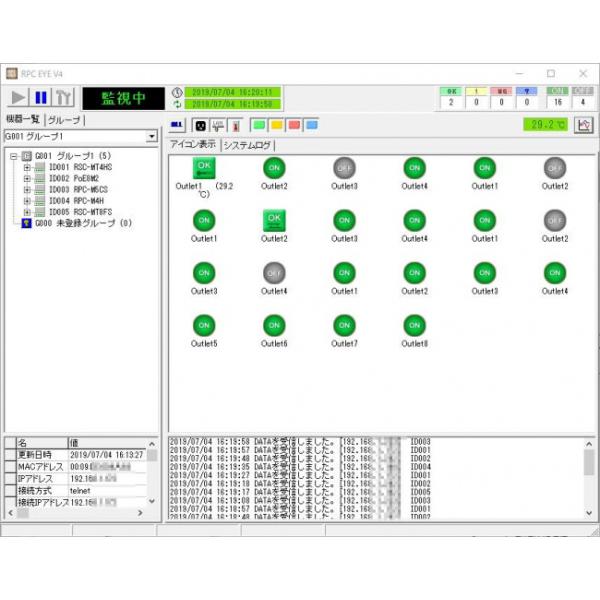The height and width of the screenshot is (600, 600).
Task: Start monitoring with the play button
Action: 18,98
